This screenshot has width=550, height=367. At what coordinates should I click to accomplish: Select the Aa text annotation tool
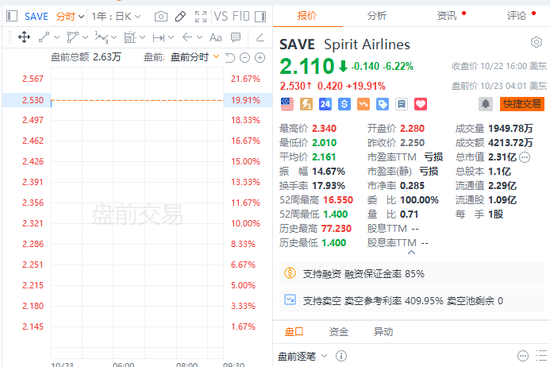215,37
